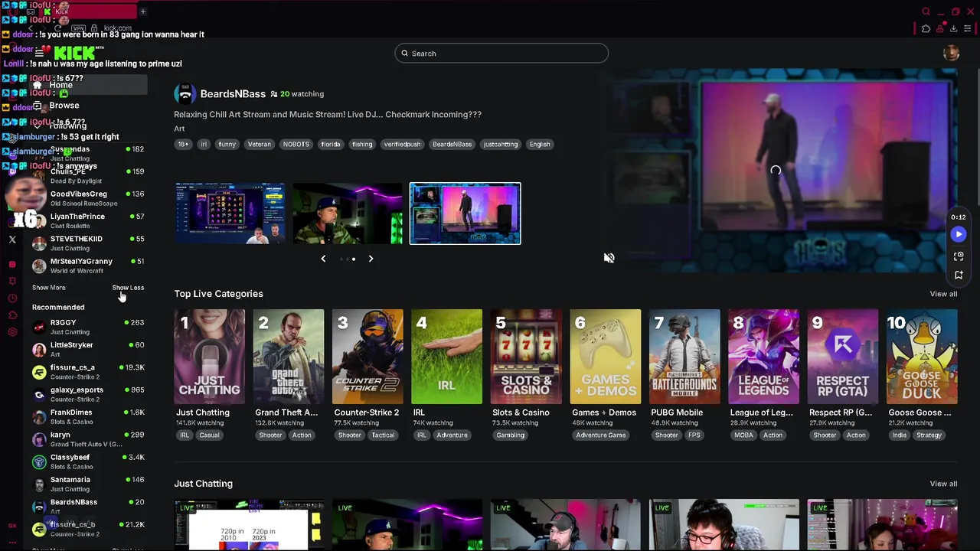Open Games + Demos category card
Screen dimensions: 980x551
605,357
